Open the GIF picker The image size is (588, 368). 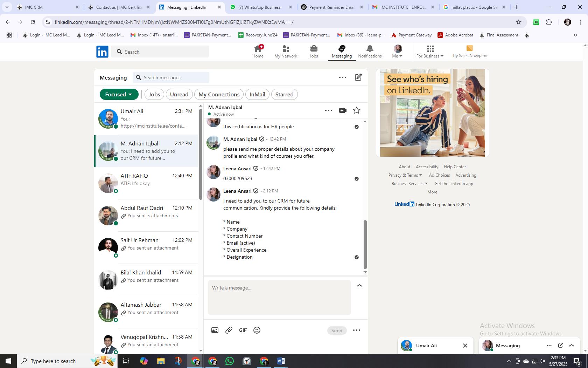click(243, 330)
